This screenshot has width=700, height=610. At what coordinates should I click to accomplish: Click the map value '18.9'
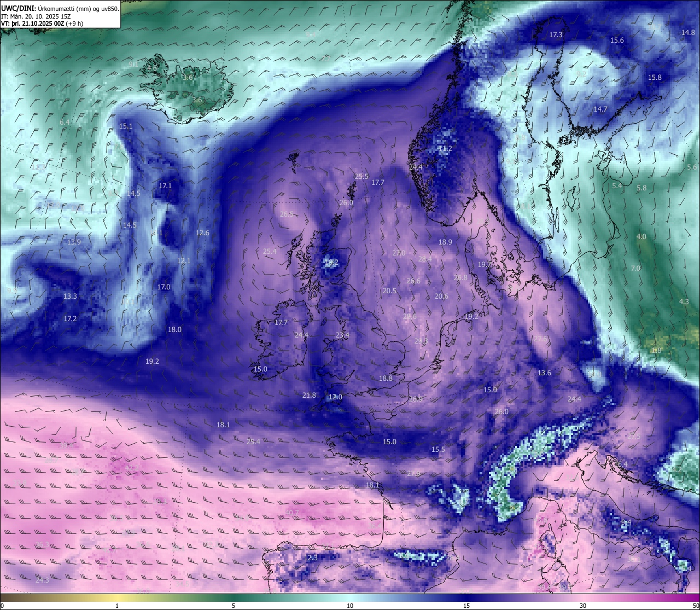point(445,242)
